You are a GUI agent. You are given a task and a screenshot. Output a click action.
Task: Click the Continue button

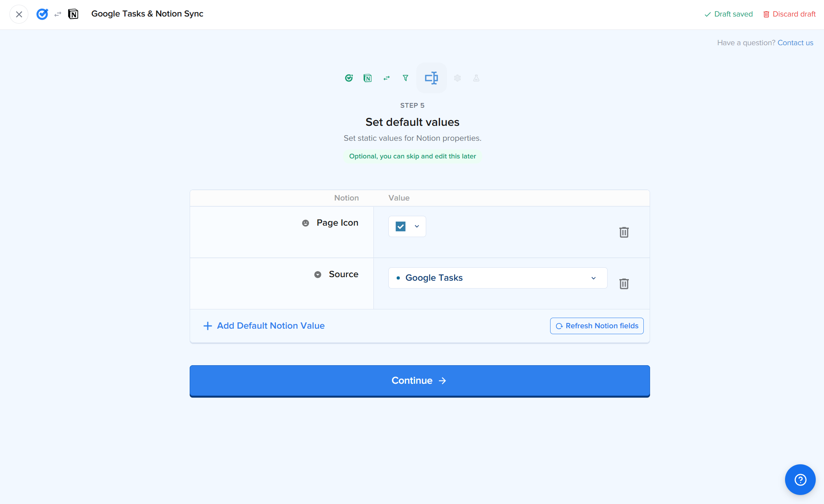coord(419,381)
